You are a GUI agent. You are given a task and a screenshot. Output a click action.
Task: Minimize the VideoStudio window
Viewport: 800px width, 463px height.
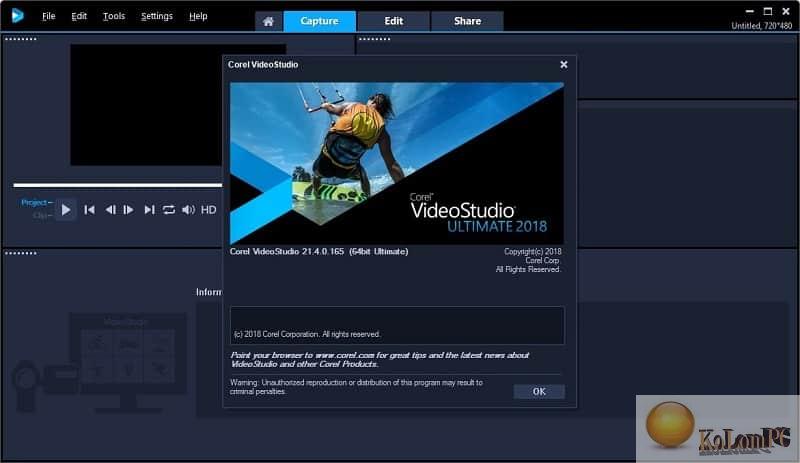coord(749,11)
